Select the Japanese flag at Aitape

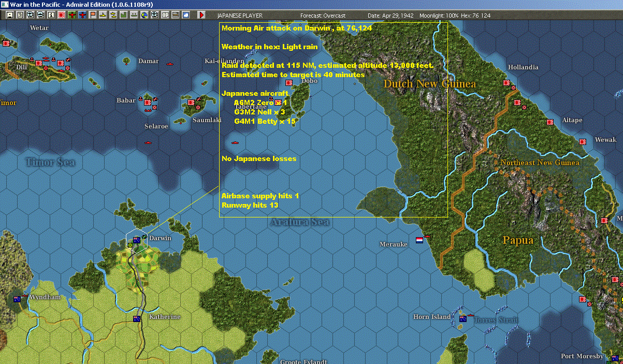click(549, 122)
